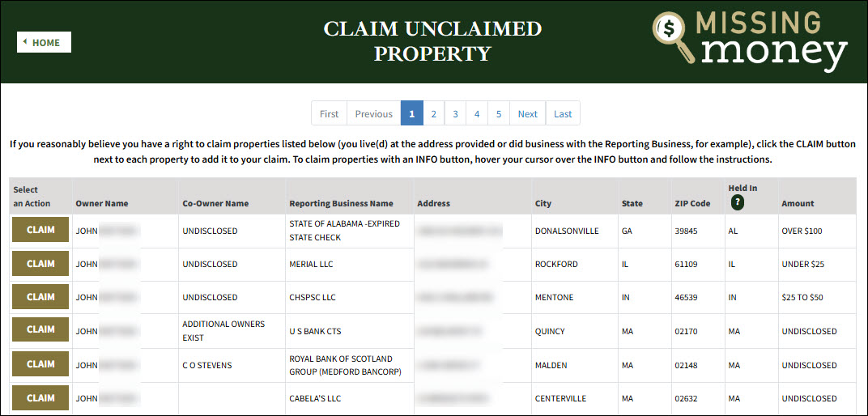Click current page 1 in pagination
868x416 pixels.
[x=411, y=114]
